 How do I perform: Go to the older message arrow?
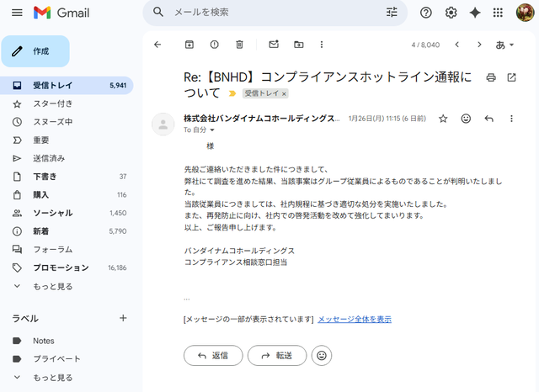tap(479, 45)
